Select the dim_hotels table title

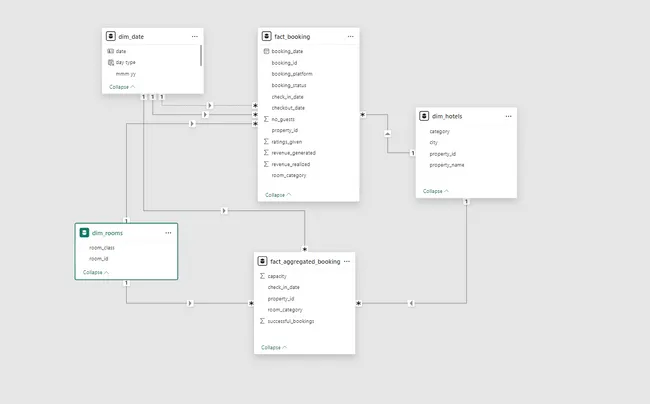(447, 116)
